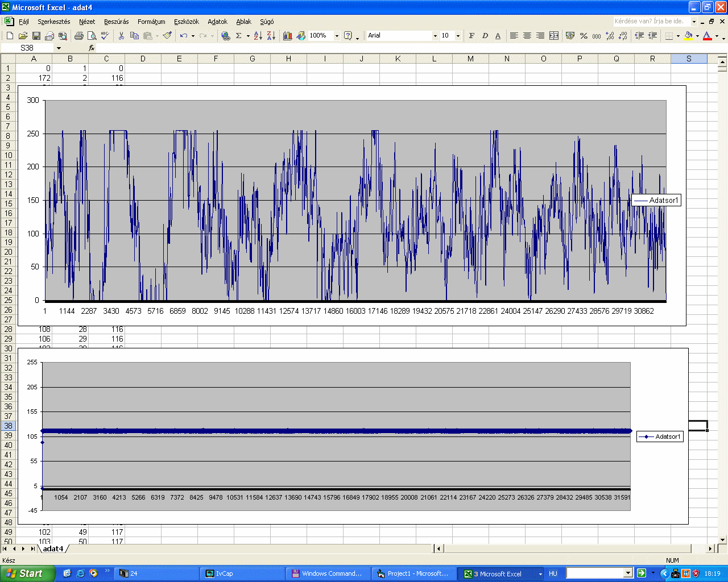Click the Print Preview icon
This screenshot has width=728, height=582.
(92, 36)
